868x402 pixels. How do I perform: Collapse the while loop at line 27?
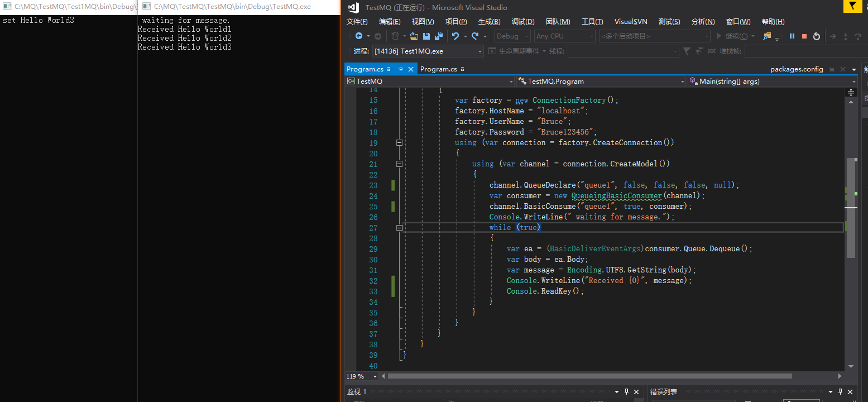399,227
